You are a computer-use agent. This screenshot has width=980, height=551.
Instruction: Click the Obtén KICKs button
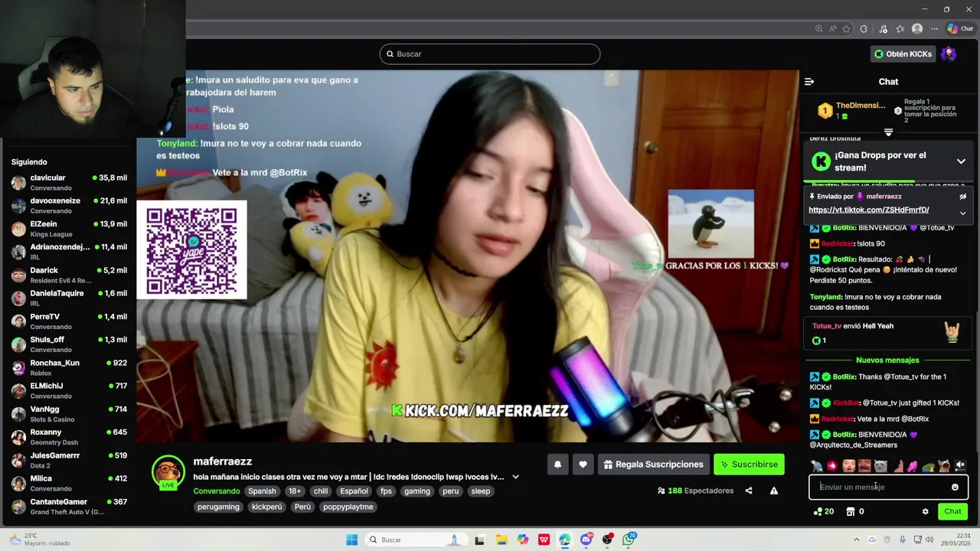[x=903, y=54]
